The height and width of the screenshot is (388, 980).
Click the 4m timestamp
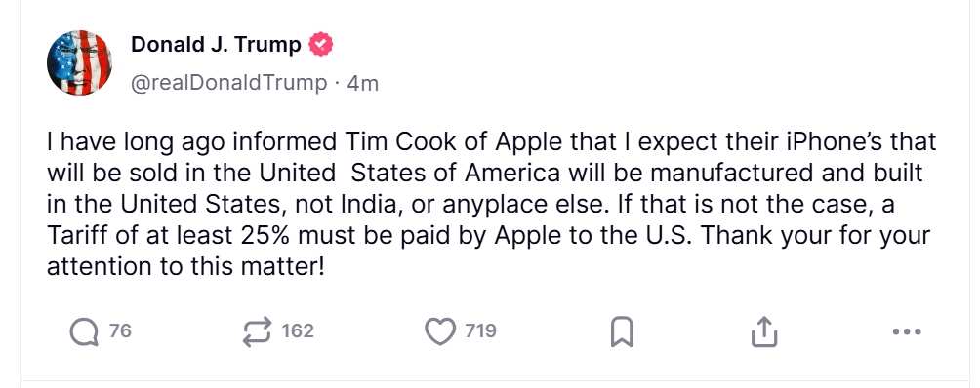point(362,83)
